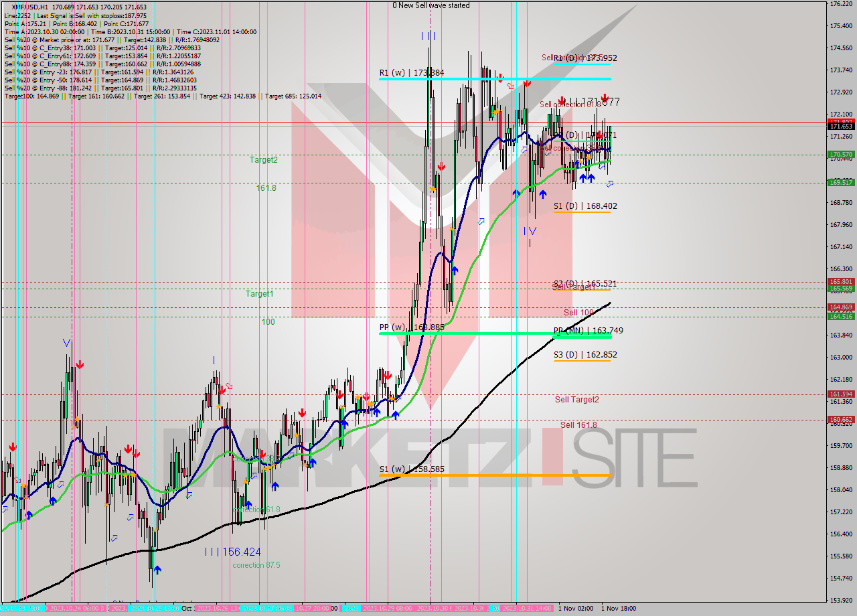Click the red 160.662 price tag
Image resolution: width=857 pixels, height=616 pixels.
841,420
